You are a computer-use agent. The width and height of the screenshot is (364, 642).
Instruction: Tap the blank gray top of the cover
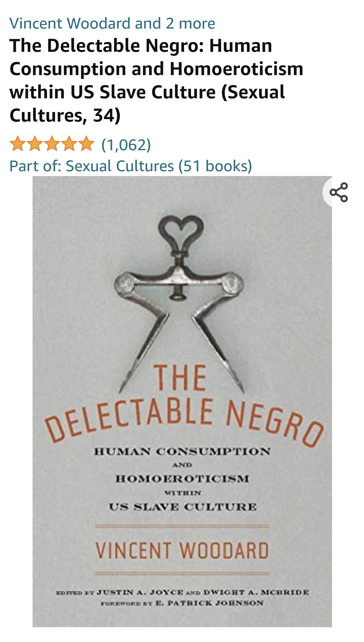pos(182,195)
